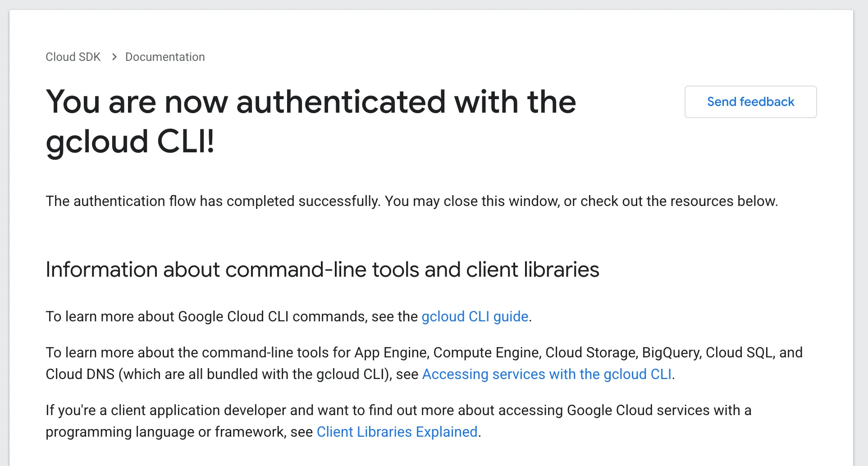Click the word 'BigQuery' in the paragraph
Image resolution: width=868 pixels, height=466 pixels.
tap(671, 352)
